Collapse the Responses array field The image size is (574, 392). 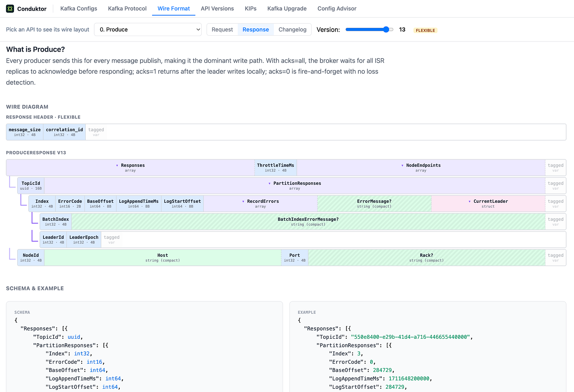(130, 168)
